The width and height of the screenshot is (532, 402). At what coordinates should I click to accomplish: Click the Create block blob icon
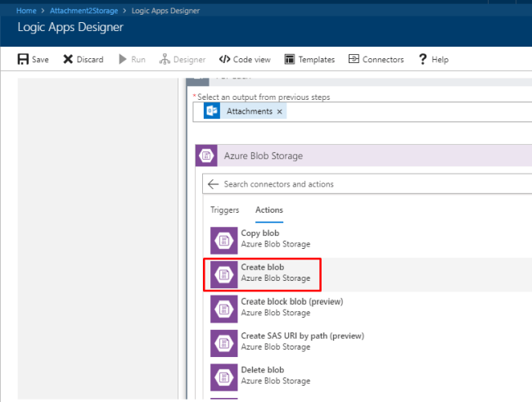click(224, 309)
